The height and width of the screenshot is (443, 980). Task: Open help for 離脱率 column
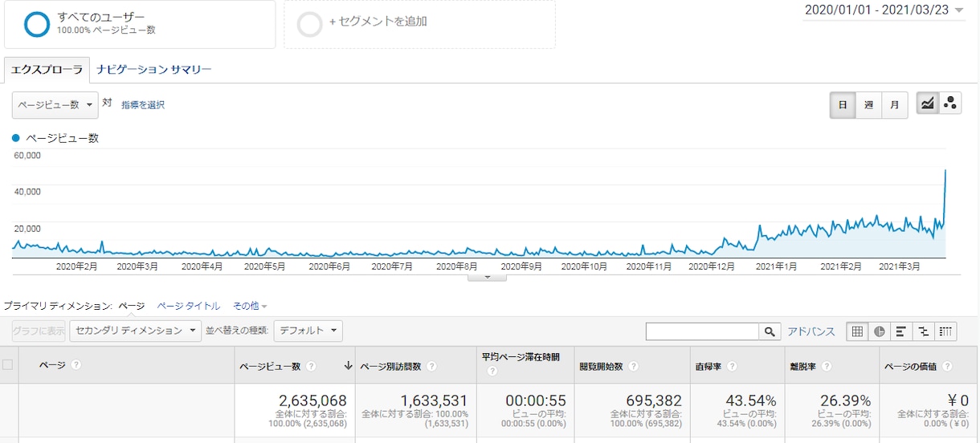pyautogui.click(x=826, y=367)
